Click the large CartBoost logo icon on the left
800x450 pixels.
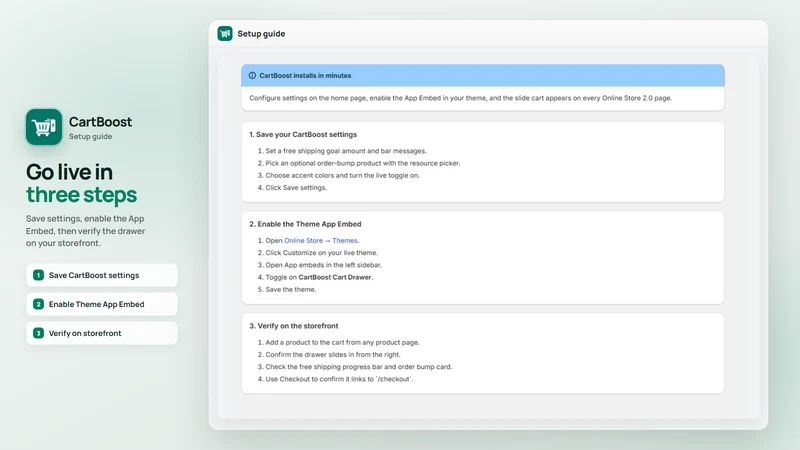(44, 127)
